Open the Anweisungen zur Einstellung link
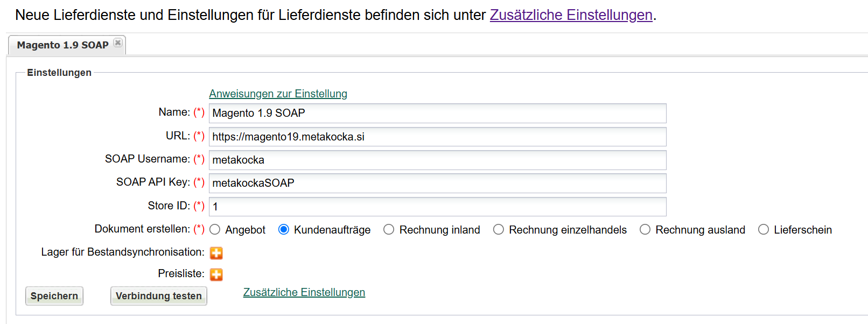868x324 pixels. (278, 94)
